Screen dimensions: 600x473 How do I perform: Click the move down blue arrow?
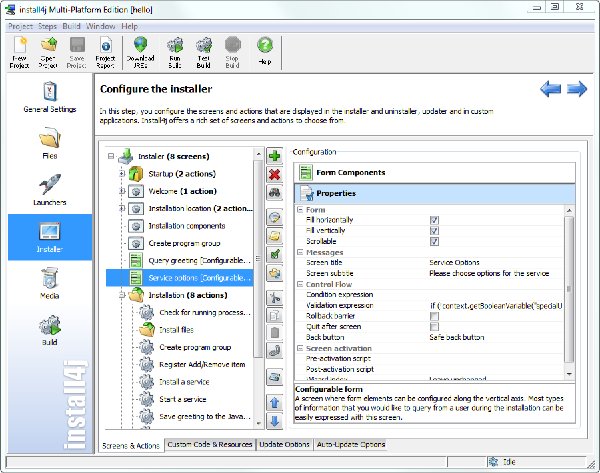(274, 421)
